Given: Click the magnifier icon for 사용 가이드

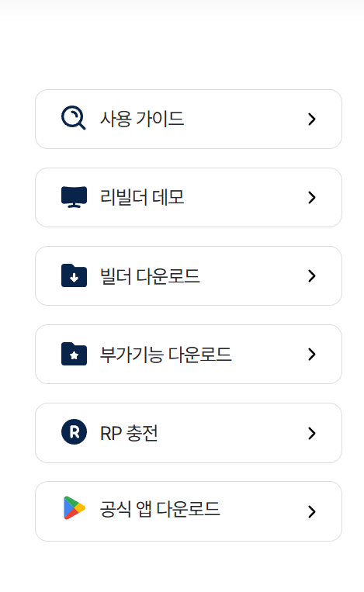Looking at the screenshot, I should pos(74,118).
